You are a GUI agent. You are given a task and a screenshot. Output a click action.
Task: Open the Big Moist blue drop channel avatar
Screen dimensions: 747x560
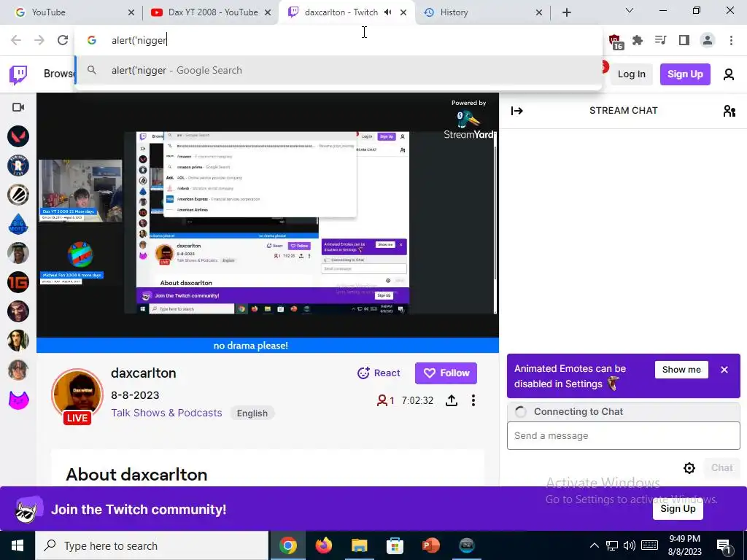(18, 224)
